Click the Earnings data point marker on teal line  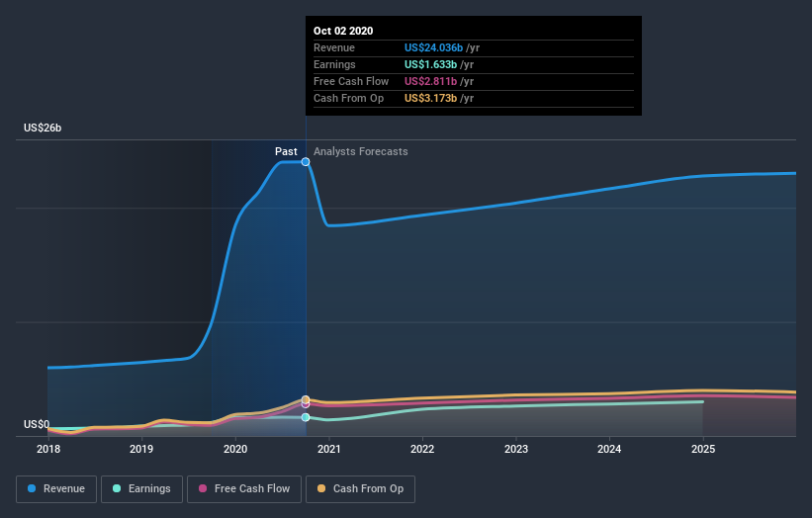coord(306,417)
